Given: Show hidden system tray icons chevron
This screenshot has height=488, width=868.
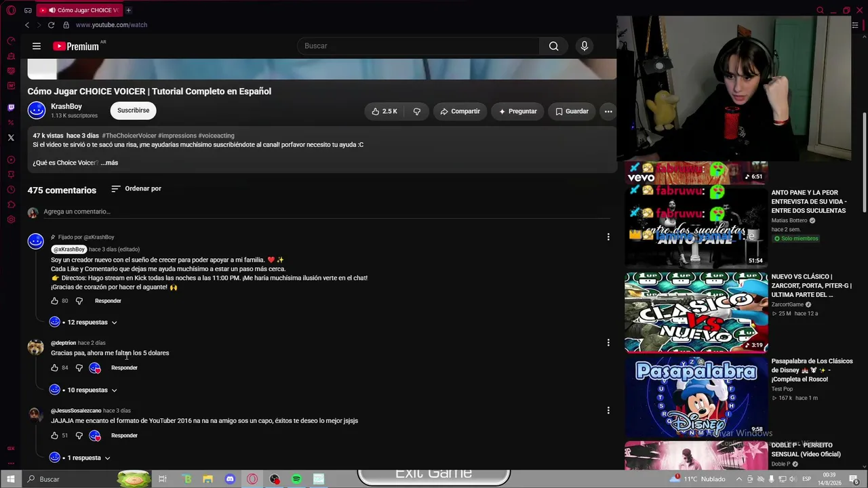Looking at the screenshot, I should point(739,479).
